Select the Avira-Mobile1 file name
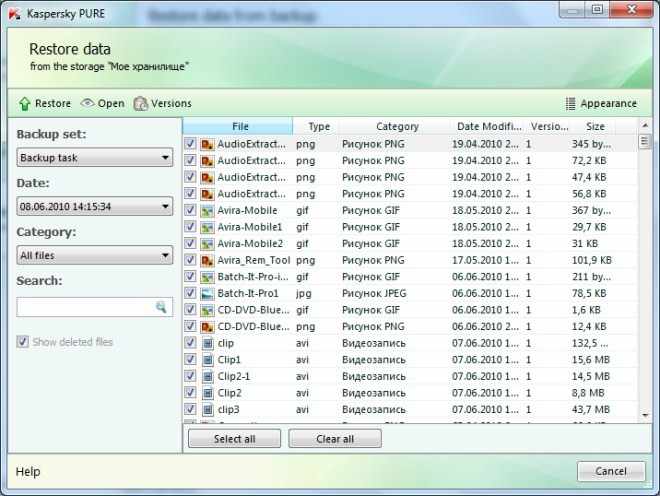660x496 pixels. [250, 227]
